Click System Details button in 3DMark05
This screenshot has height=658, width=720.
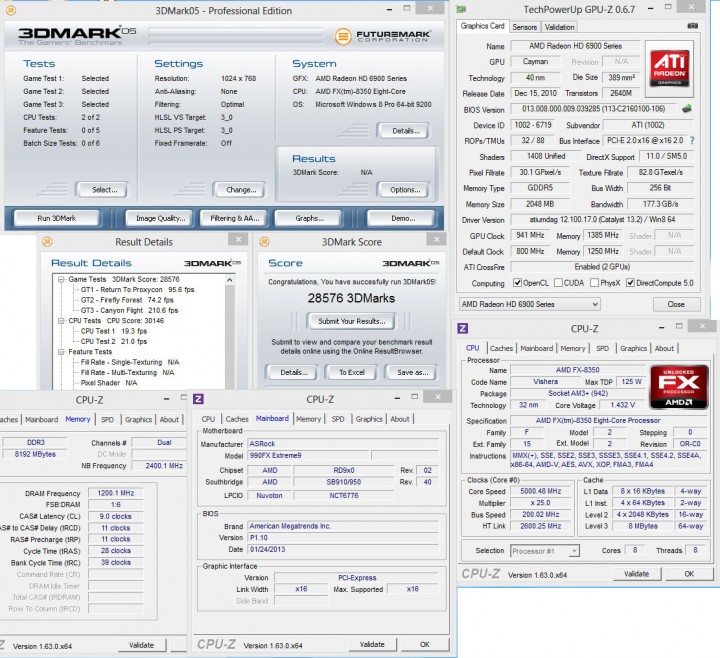405,131
